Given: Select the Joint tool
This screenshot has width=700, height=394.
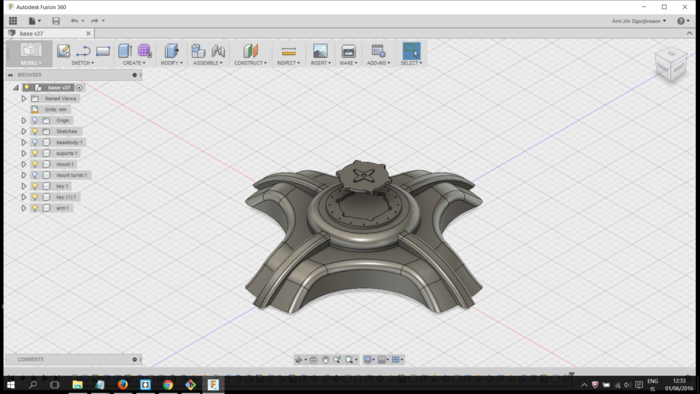Looking at the screenshot, I should pyautogui.click(x=218, y=51).
